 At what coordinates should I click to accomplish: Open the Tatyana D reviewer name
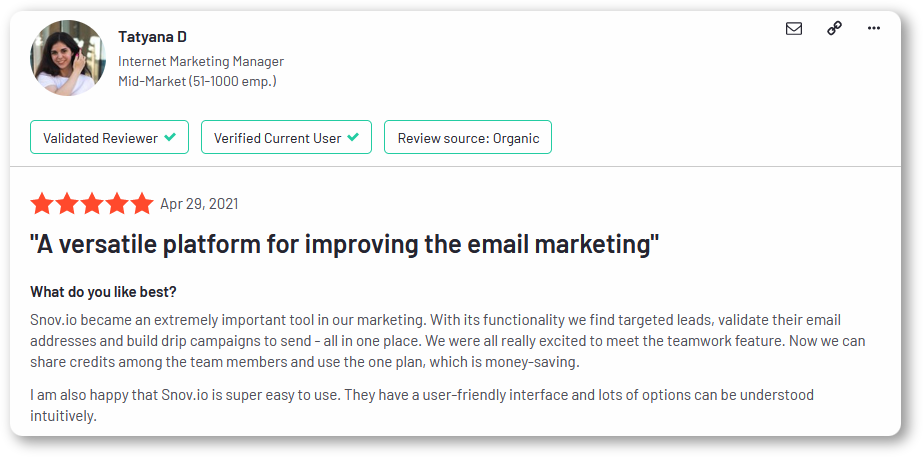(x=152, y=37)
